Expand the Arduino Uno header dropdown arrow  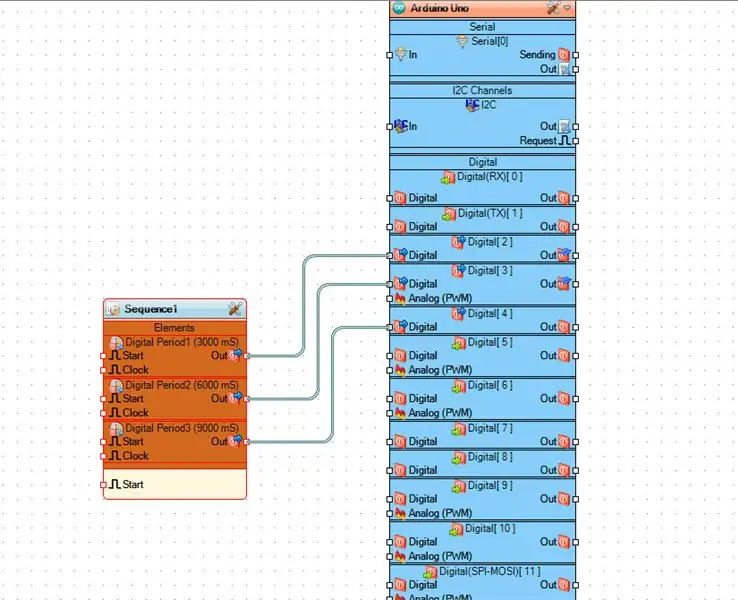point(567,8)
